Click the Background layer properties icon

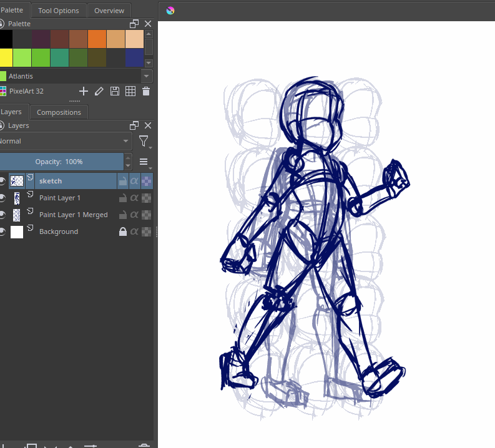(30, 228)
